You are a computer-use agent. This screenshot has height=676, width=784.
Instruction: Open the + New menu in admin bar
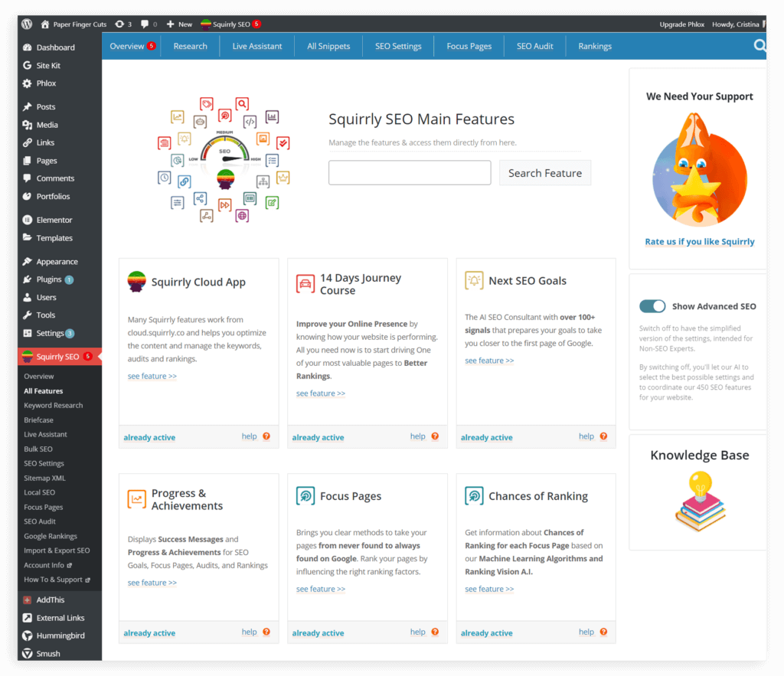click(x=179, y=24)
